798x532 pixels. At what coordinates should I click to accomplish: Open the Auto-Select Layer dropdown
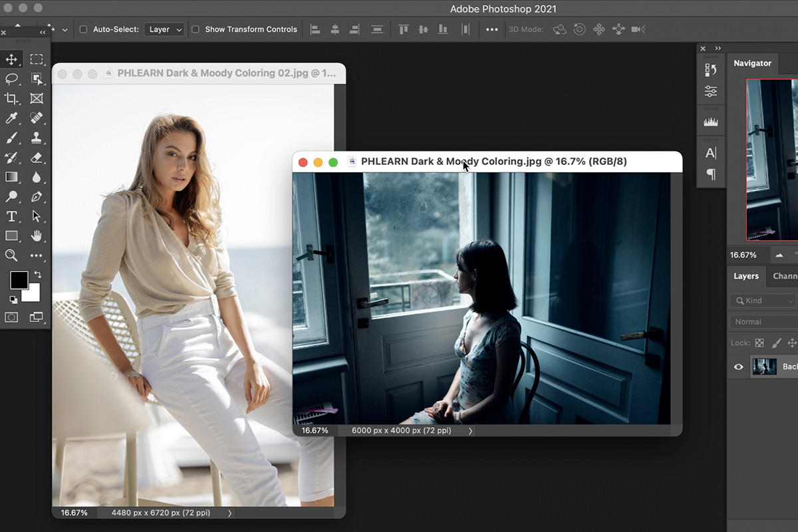[x=164, y=29]
